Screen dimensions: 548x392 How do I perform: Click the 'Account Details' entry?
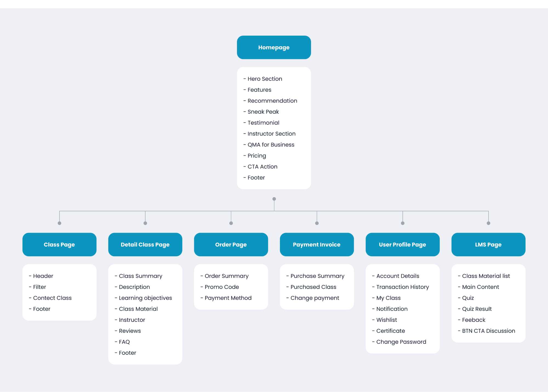point(396,276)
